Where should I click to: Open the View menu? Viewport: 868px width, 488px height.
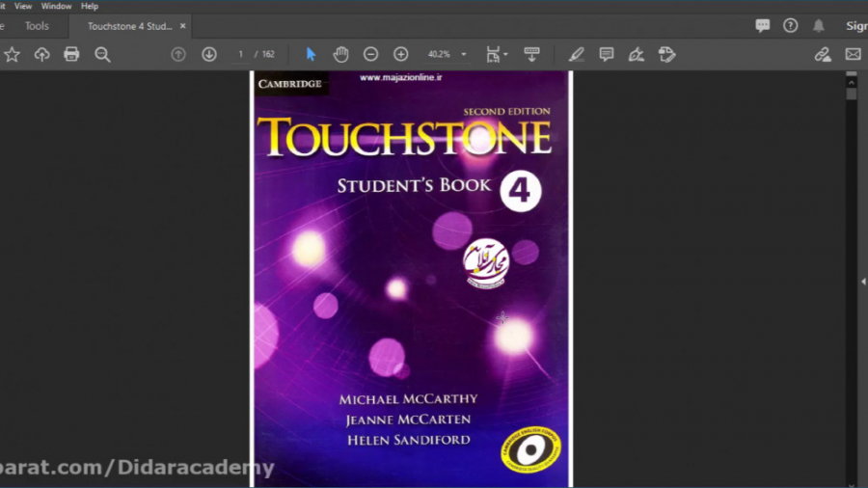[x=23, y=6]
